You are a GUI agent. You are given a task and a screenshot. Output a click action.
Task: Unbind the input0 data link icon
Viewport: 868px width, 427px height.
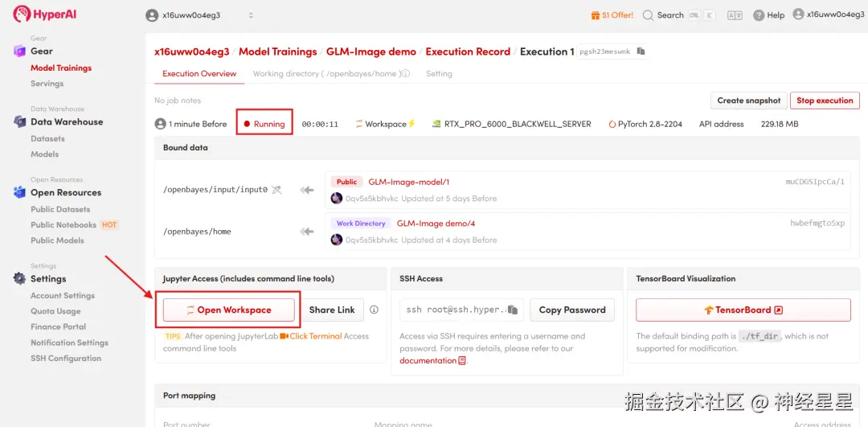pyautogui.click(x=276, y=190)
